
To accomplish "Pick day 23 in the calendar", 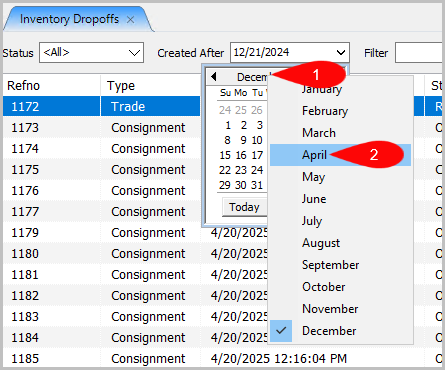I will pos(241,170).
